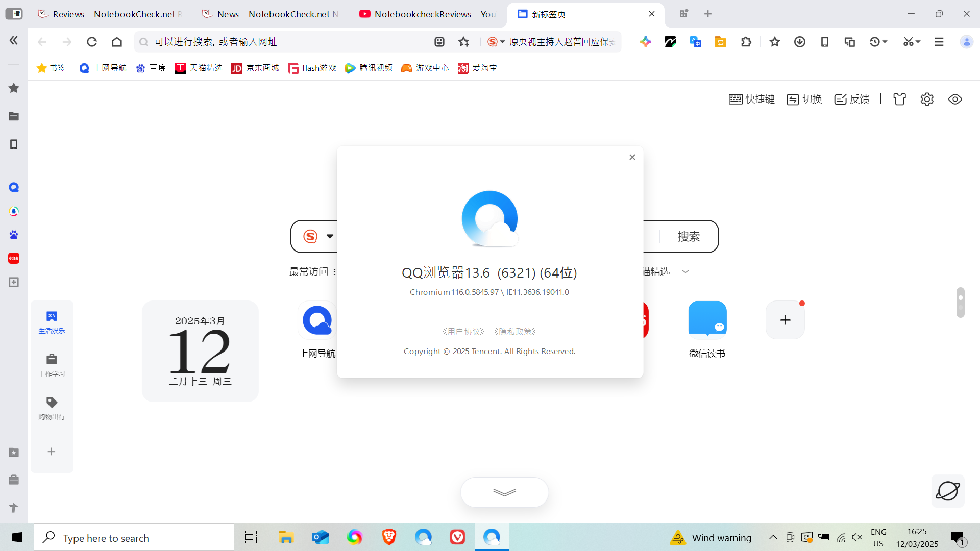Expand the 猫精选 chevron dropdown
This screenshot has width=980, height=551.
685,271
